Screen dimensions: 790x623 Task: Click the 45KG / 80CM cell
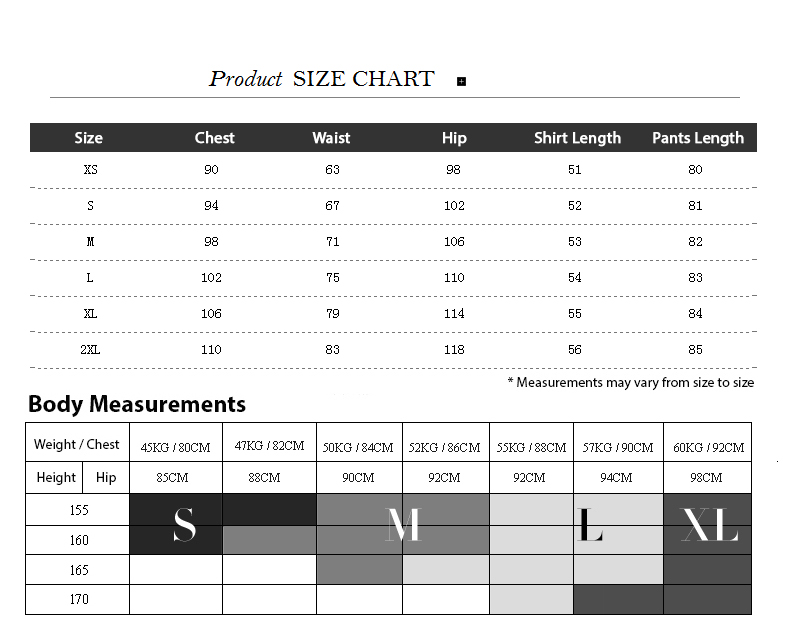[x=176, y=447]
